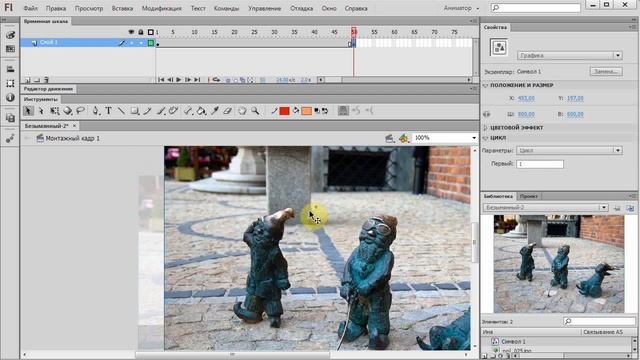The width and height of the screenshot is (640, 360).
Task: Click the Swap colors icon
Action: pyautogui.click(x=325, y=111)
